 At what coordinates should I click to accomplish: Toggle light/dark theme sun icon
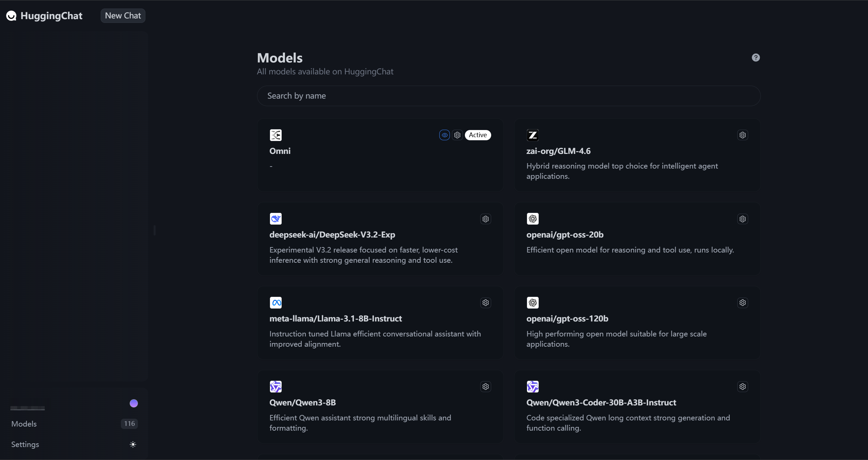tap(133, 444)
